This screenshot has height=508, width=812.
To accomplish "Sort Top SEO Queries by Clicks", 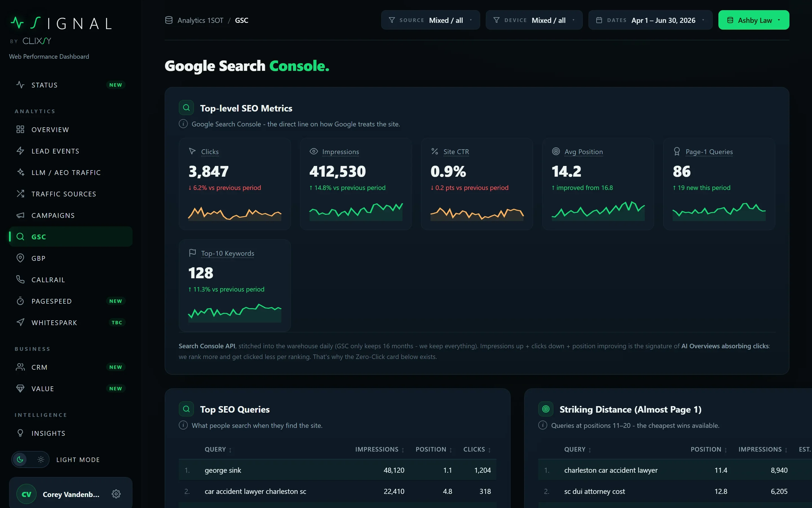I will (477, 450).
